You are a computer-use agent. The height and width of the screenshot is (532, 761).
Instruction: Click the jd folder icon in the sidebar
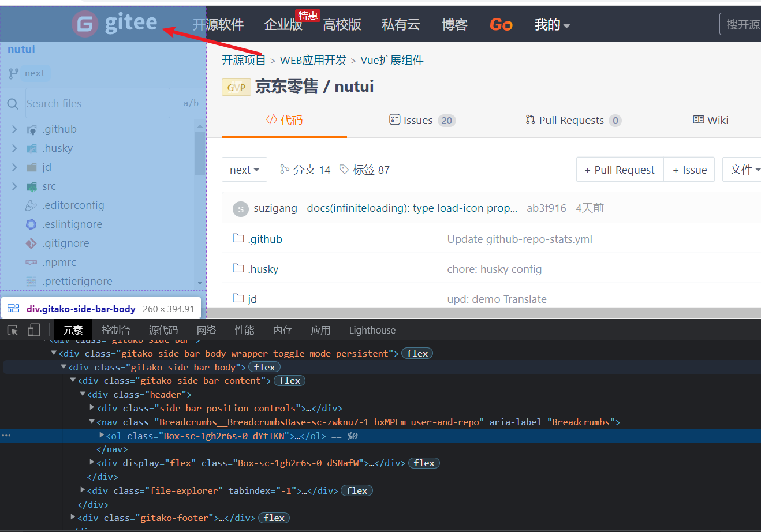[x=32, y=167]
